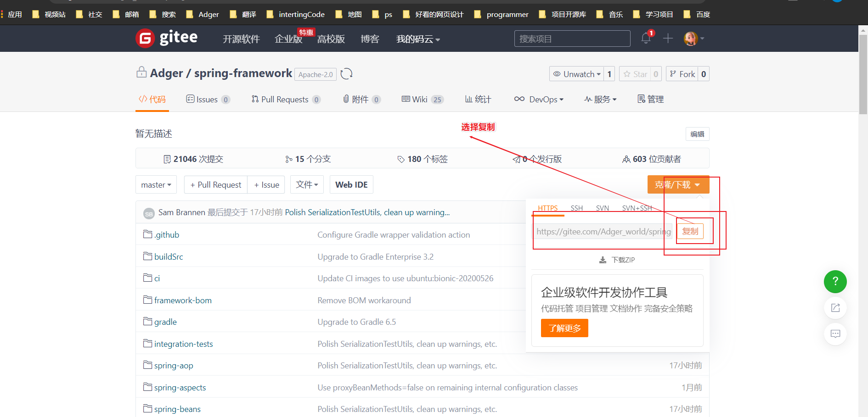This screenshot has height=417, width=868.
Task: Open the Unwatch dropdown
Action: point(577,74)
